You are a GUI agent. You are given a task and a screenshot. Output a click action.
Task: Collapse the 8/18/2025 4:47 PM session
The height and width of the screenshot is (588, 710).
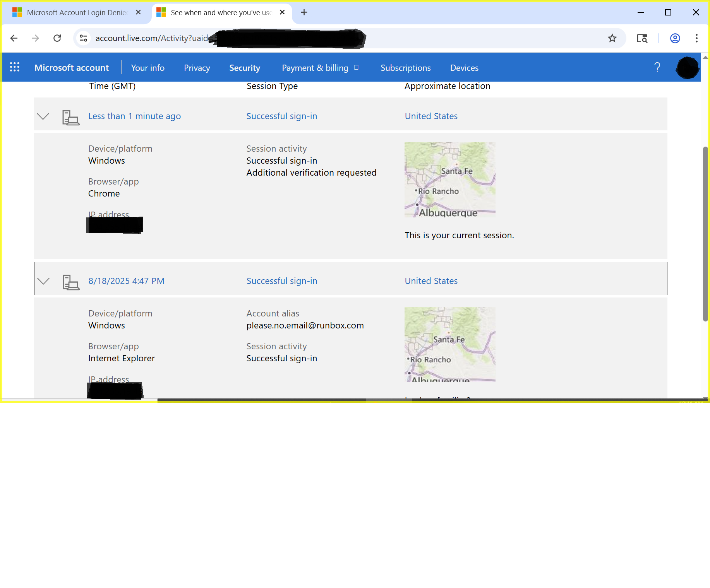[43, 281]
